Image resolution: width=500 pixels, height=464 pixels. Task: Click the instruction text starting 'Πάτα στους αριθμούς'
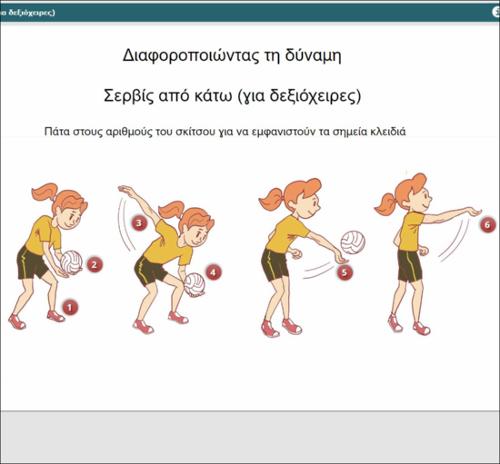point(225,132)
